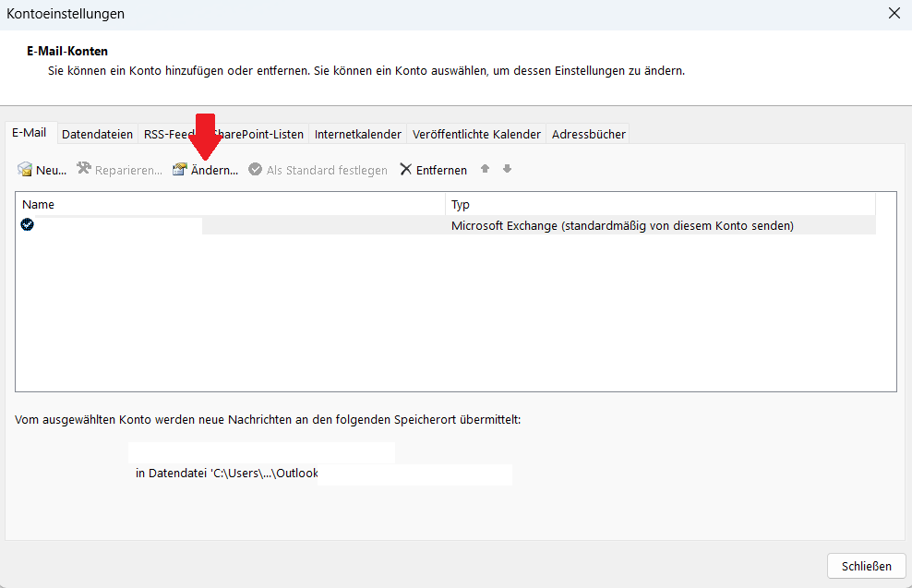The image size is (912, 588).
Task: Move account down with the down arrow
Action: 507,169
